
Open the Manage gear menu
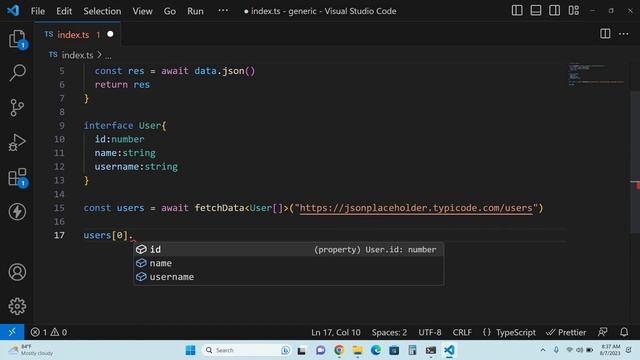tap(17, 306)
